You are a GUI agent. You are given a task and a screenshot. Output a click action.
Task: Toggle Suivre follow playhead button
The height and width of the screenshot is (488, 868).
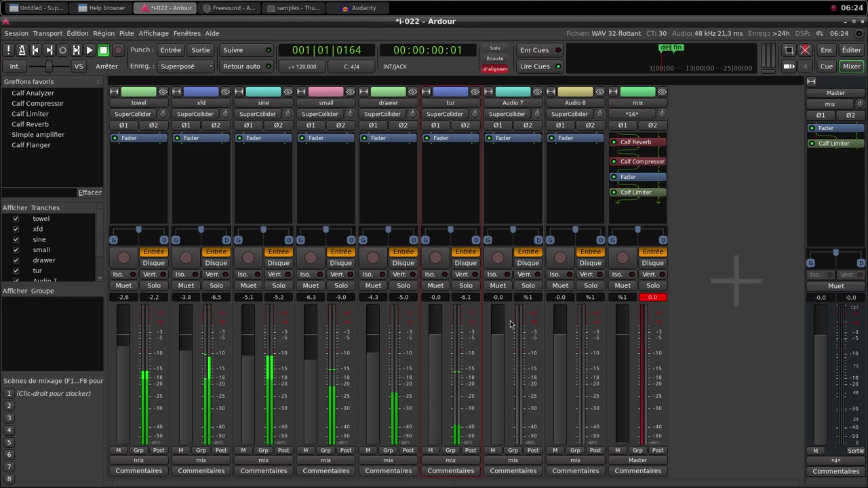pos(246,50)
